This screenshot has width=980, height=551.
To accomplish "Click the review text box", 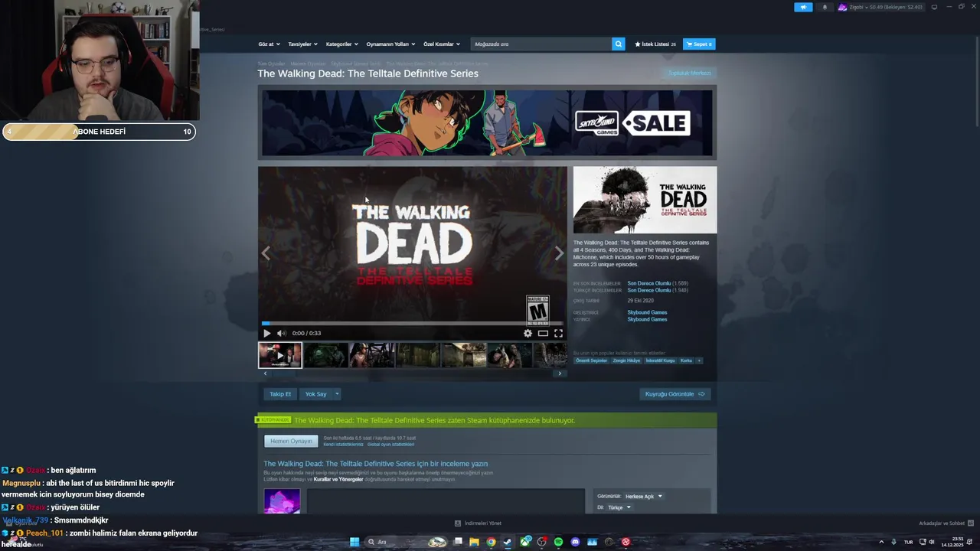I will 446,501.
